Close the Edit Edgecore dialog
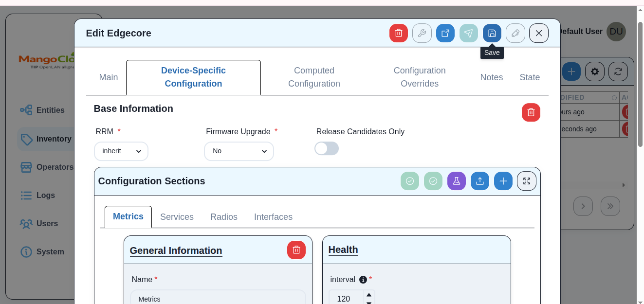The width and height of the screenshot is (644, 304). point(538,33)
